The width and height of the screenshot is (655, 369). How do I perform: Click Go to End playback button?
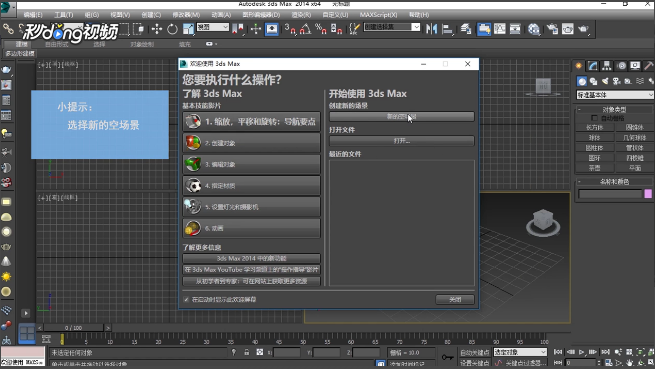[605, 352]
